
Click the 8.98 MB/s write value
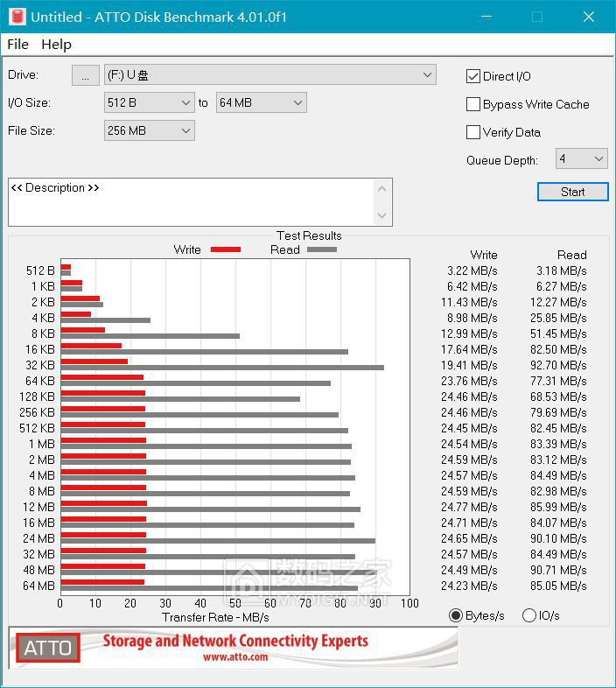click(472, 318)
